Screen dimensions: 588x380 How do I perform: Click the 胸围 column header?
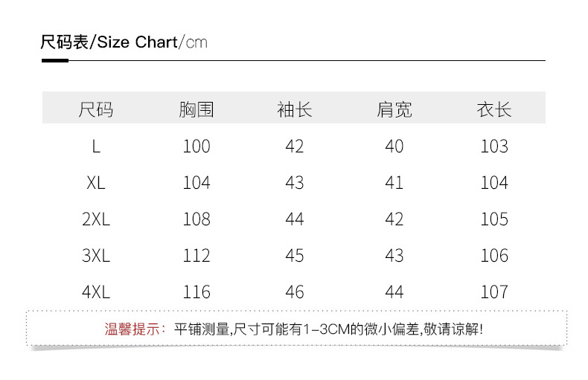click(196, 110)
